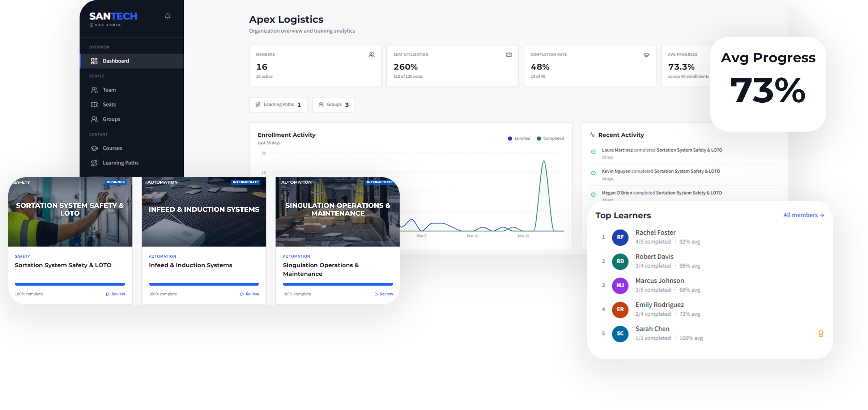Click the notification bell icon
The image size is (868, 410).
(x=167, y=16)
